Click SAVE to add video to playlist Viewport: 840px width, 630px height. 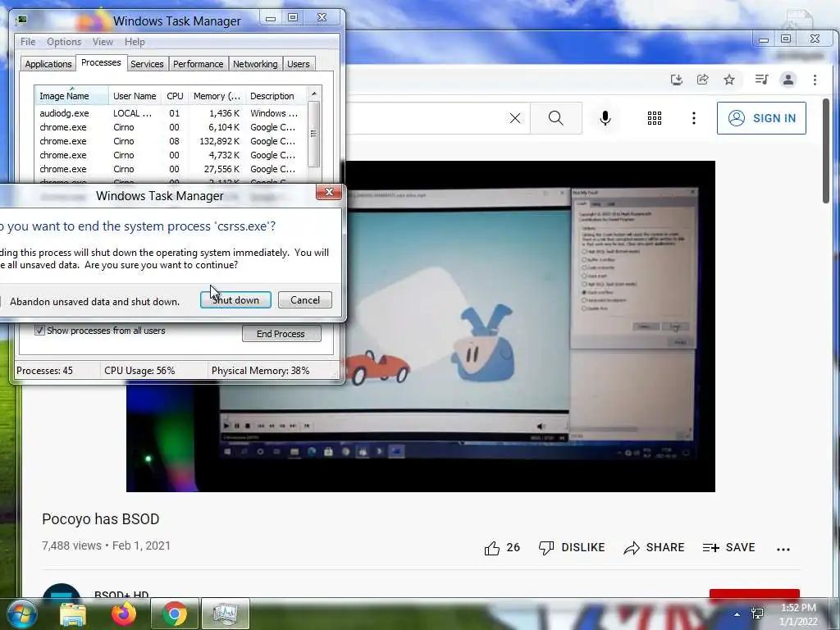coord(728,547)
